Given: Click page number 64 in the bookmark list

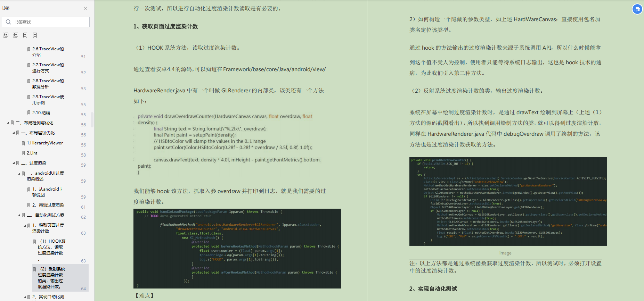Looking at the screenshot, I should pos(83,289).
